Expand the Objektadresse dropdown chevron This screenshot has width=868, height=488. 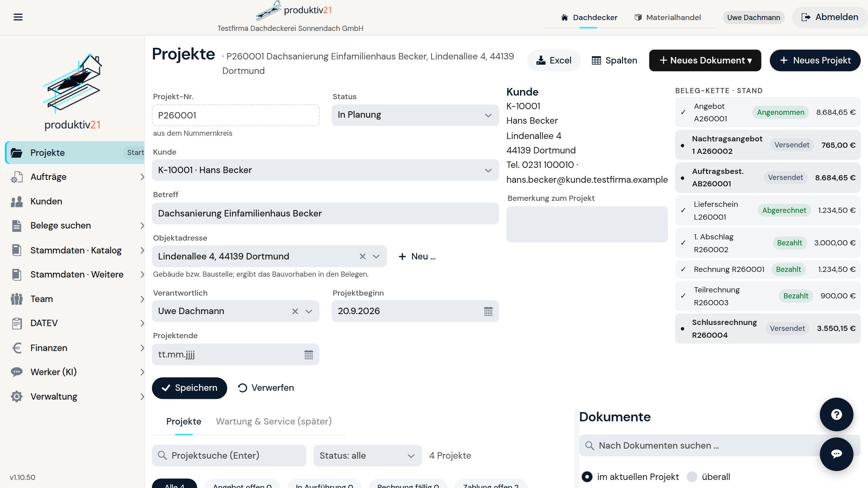(376, 256)
